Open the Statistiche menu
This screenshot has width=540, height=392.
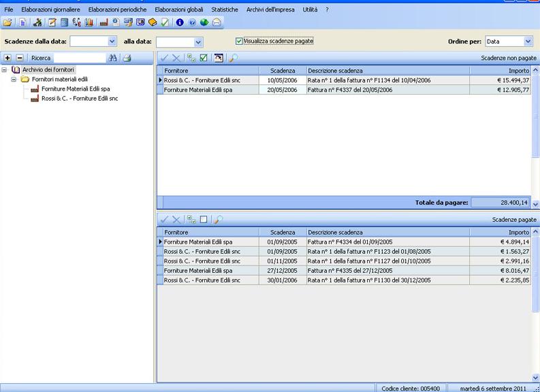[x=225, y=10]
